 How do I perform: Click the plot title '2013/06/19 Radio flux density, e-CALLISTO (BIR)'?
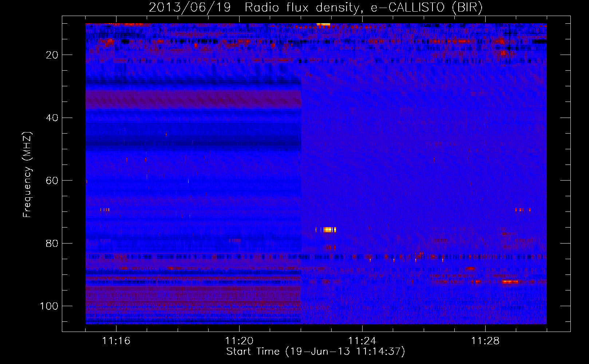(x=316, y=8)
